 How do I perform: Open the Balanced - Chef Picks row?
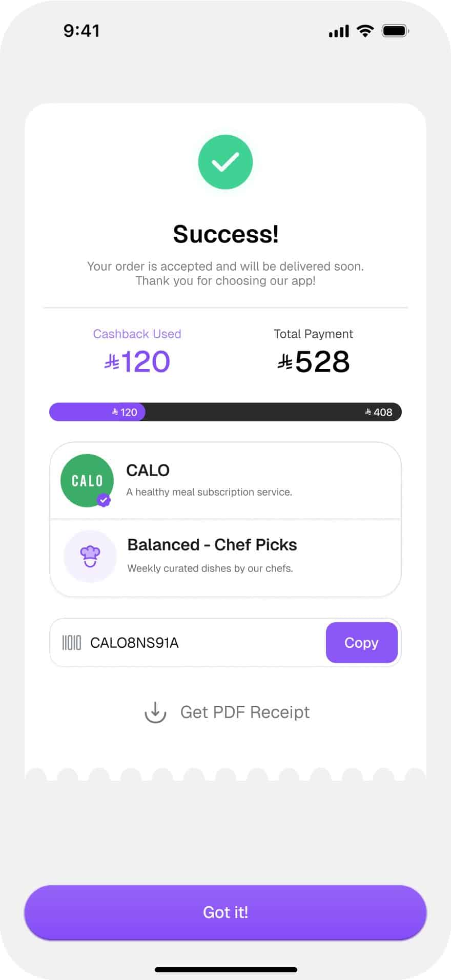(x=225, y=556)
